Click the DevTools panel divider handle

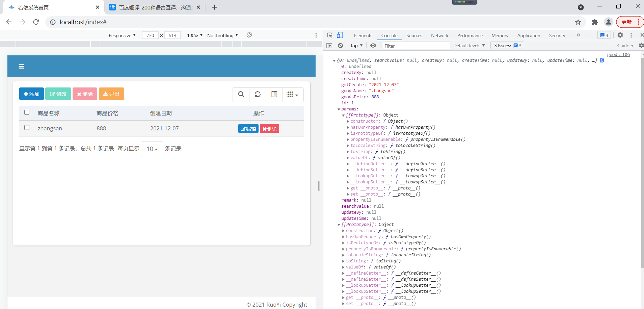319,186
